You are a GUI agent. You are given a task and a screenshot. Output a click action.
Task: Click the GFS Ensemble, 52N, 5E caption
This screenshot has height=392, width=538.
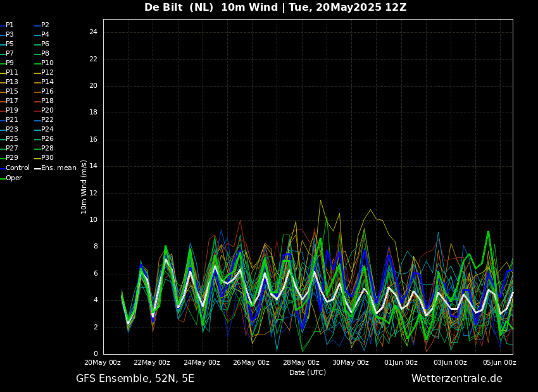[x=135, y=379]
